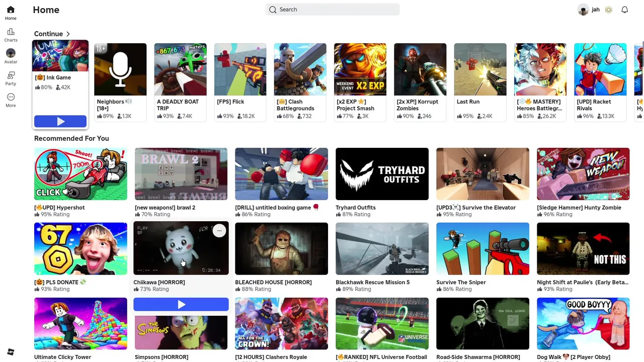Open the brawl 2 game thumbnail
Viewport: 644px width, 362px height.
(181, 174)
